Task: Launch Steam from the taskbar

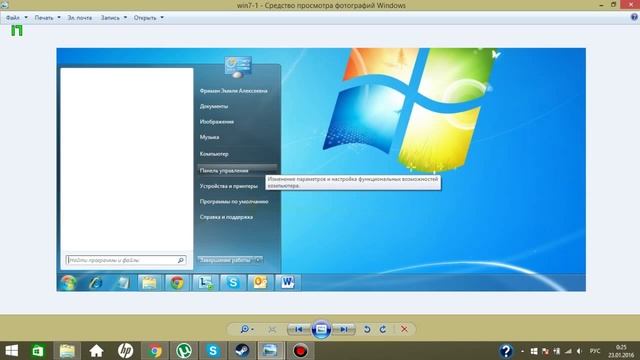Action: [242, 351]
